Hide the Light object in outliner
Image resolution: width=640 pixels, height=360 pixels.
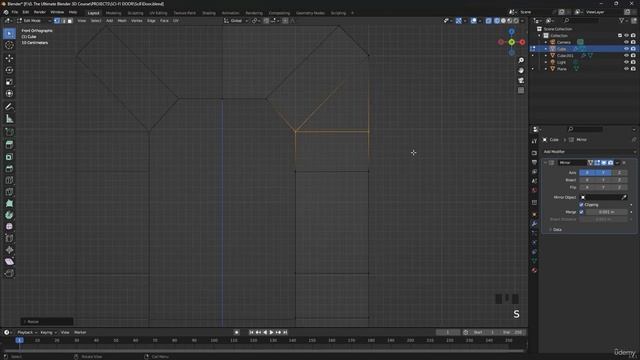tap(626, 62)
